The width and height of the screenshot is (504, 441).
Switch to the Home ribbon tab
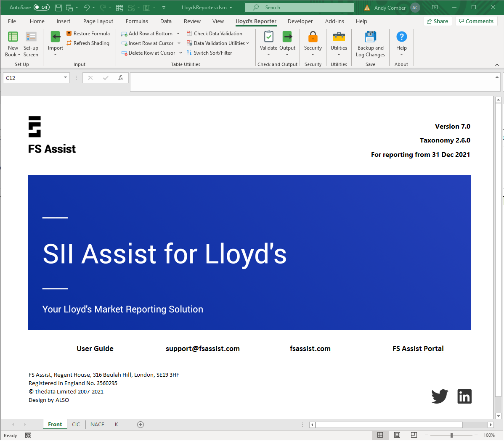pos(37,21)
